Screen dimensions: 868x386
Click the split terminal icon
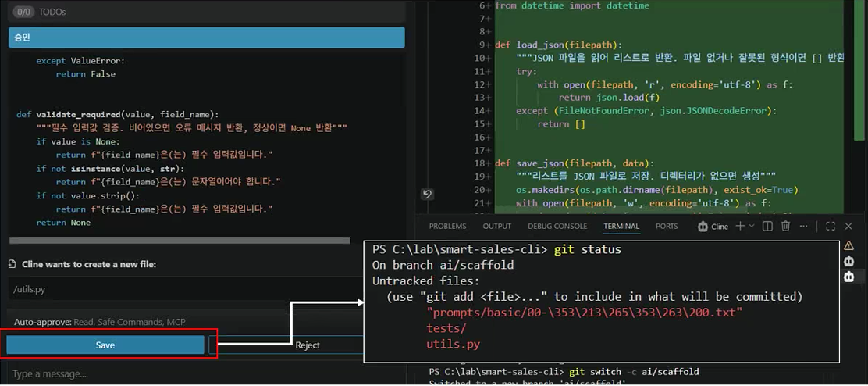coord(768,226)
